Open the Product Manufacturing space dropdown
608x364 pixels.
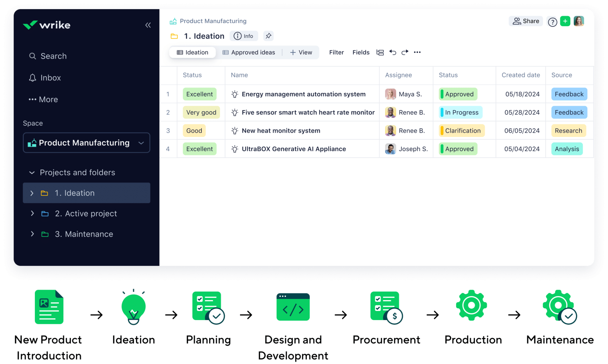point(141,143)
